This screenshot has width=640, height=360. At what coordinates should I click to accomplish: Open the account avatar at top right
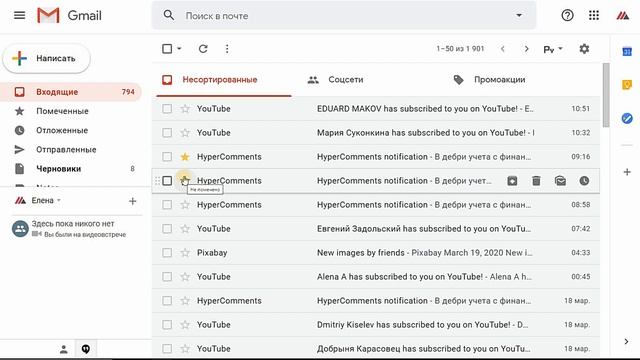pos(622,16)
